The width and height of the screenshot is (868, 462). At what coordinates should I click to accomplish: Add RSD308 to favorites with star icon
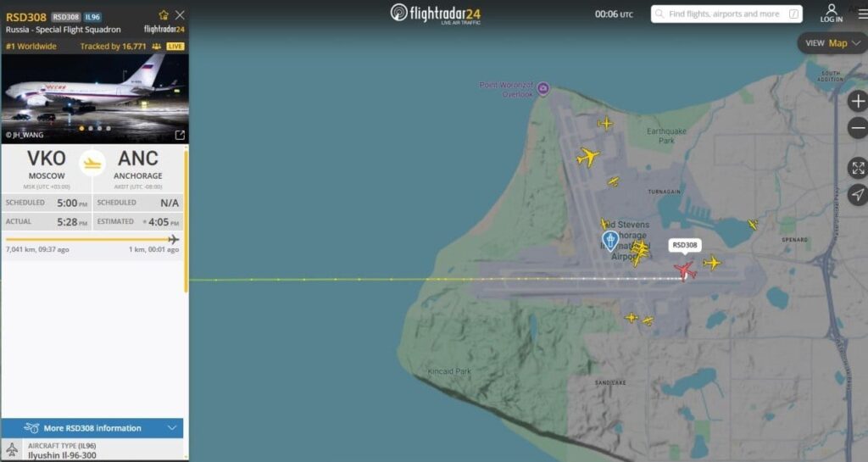click(164, 15)
